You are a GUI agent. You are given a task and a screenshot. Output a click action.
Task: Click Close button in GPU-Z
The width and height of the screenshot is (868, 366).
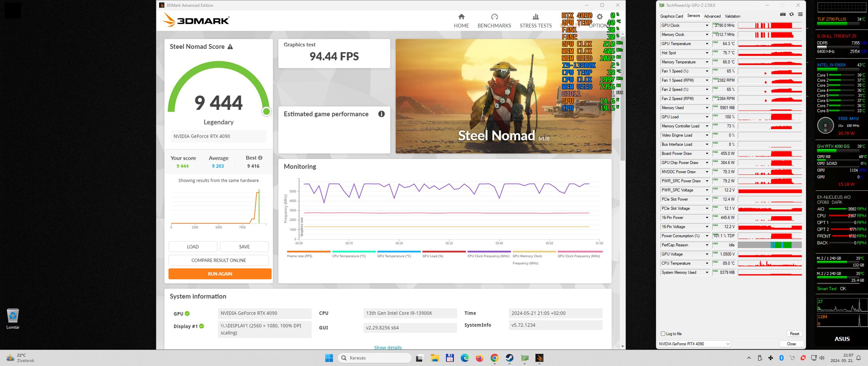click(791, 344)
